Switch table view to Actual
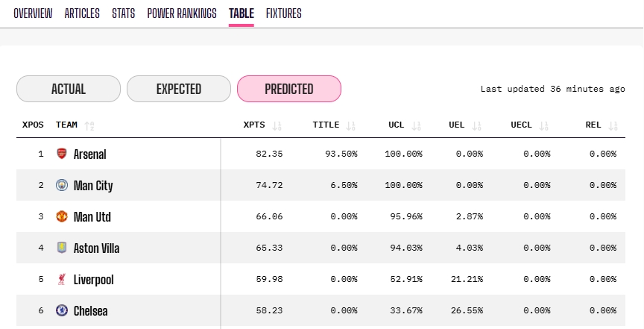 point(69,89)
